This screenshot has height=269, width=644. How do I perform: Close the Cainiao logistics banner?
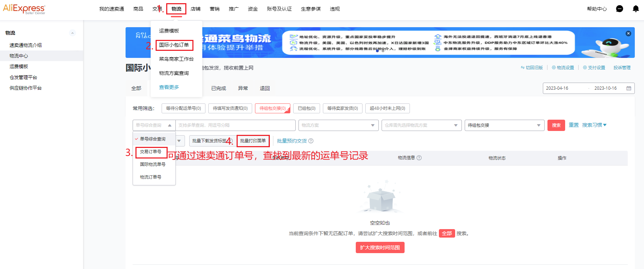coord(628,34)
